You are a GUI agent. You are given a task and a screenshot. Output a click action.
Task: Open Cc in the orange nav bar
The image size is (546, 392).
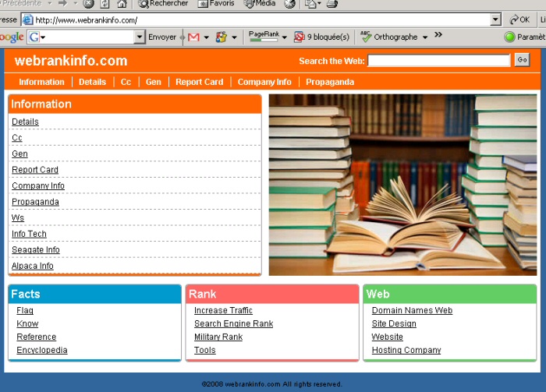point(126,82)
